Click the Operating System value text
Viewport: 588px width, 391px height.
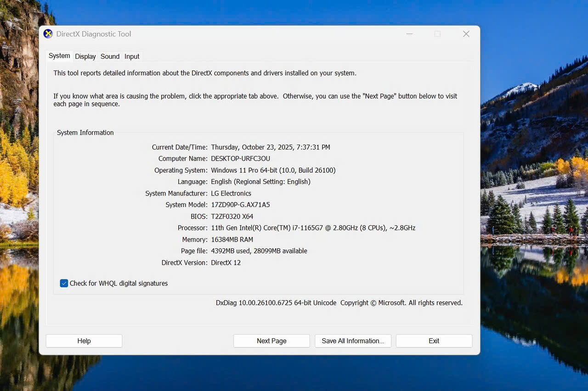click(273, 170)
